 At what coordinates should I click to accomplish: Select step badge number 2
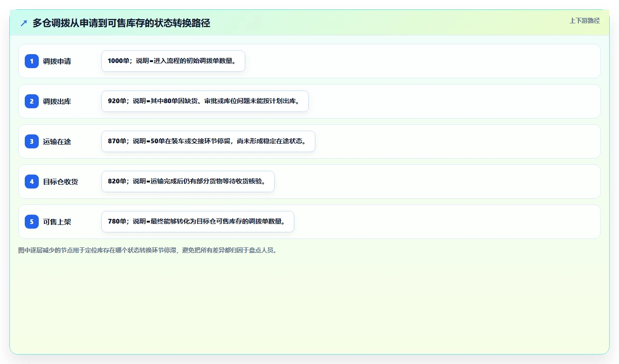(32, 101)
